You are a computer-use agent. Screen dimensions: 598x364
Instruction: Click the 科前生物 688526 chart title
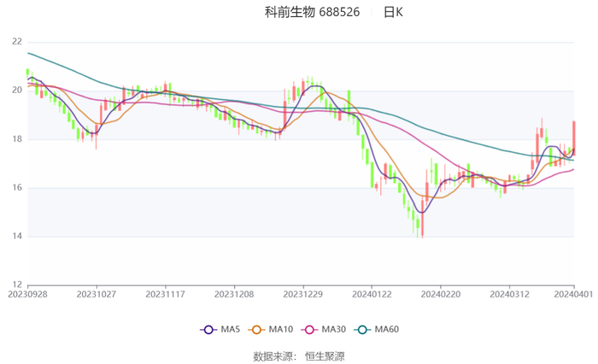point(312,12)
